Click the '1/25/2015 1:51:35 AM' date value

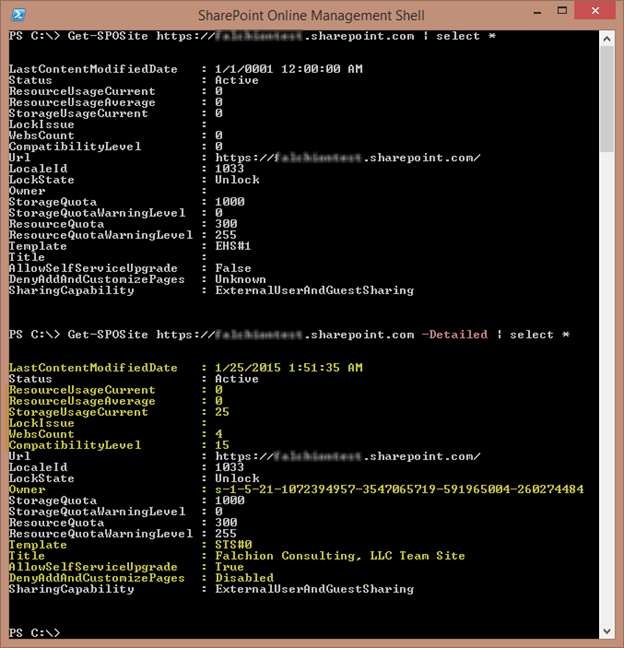[x=289, y=368]
